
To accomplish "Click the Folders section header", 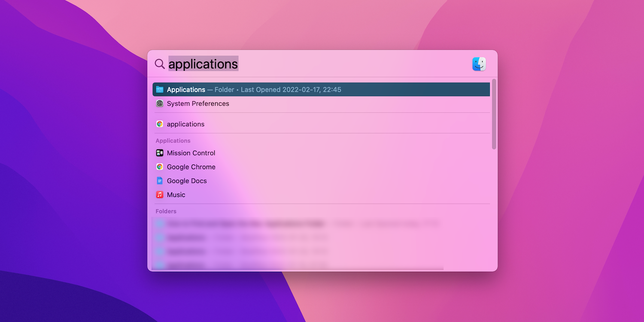I will tap(166, 211).
